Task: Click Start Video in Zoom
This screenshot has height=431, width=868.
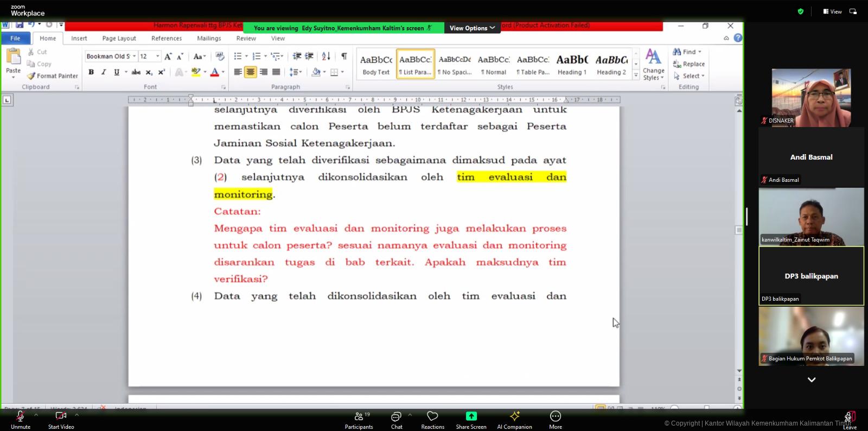Action: (61, 420)
